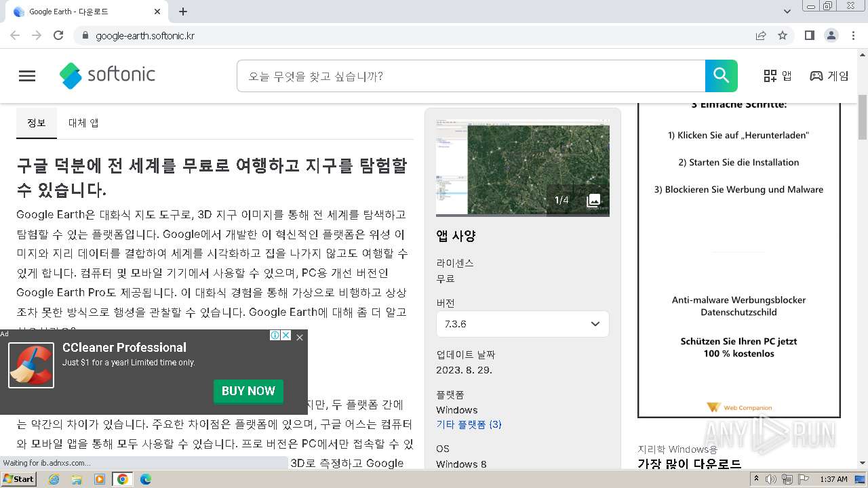
Task: Reload the page
Action: coord(58,35)
